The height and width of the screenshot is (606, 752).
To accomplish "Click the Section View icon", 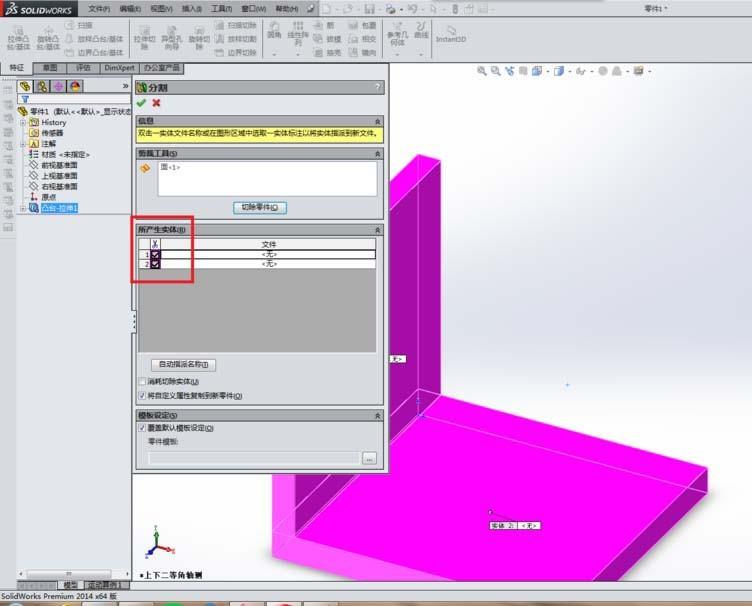I will click(x=523, y=71).
